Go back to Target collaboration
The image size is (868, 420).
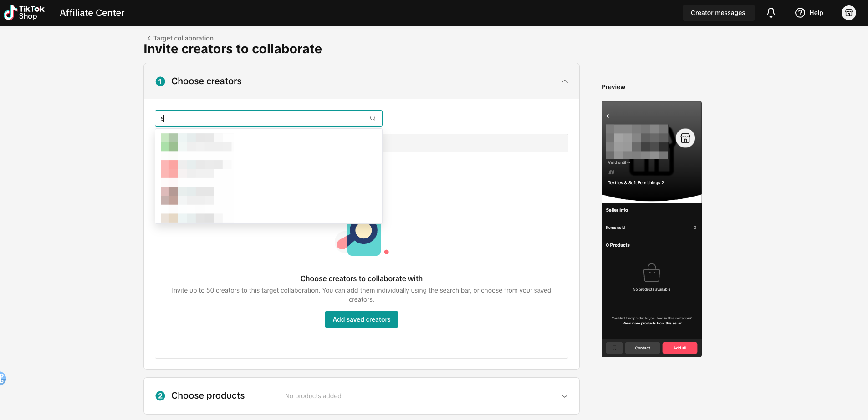click(180, 38)
